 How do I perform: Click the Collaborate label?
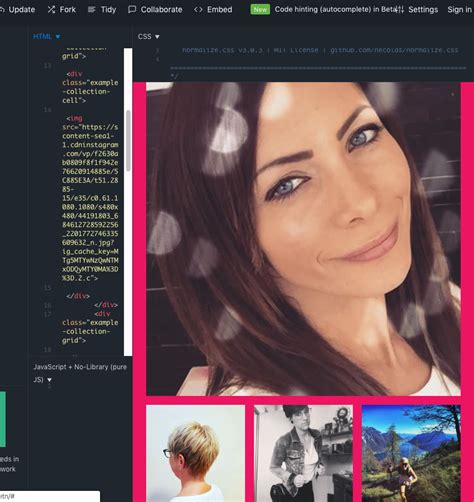161,10
